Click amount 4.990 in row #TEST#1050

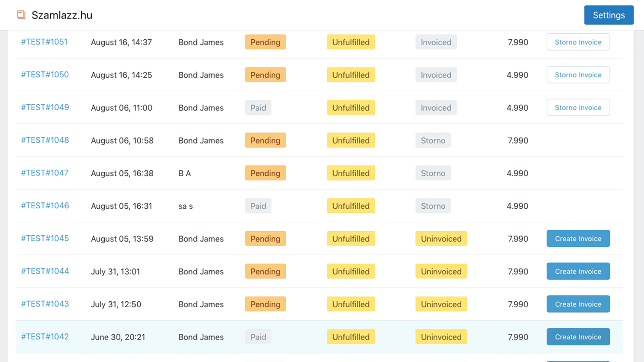point(517,75)
